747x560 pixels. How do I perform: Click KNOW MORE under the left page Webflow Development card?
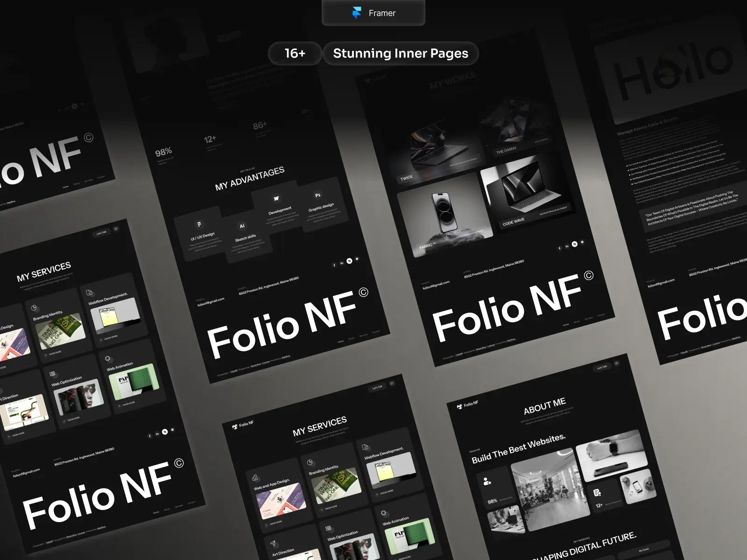pyautogui.click(x=109, y=337)
